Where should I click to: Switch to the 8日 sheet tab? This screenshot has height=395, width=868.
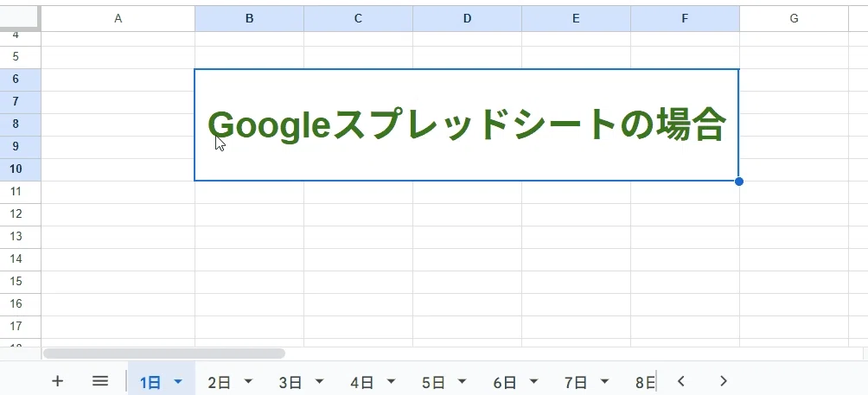click(x=645, y=382)
